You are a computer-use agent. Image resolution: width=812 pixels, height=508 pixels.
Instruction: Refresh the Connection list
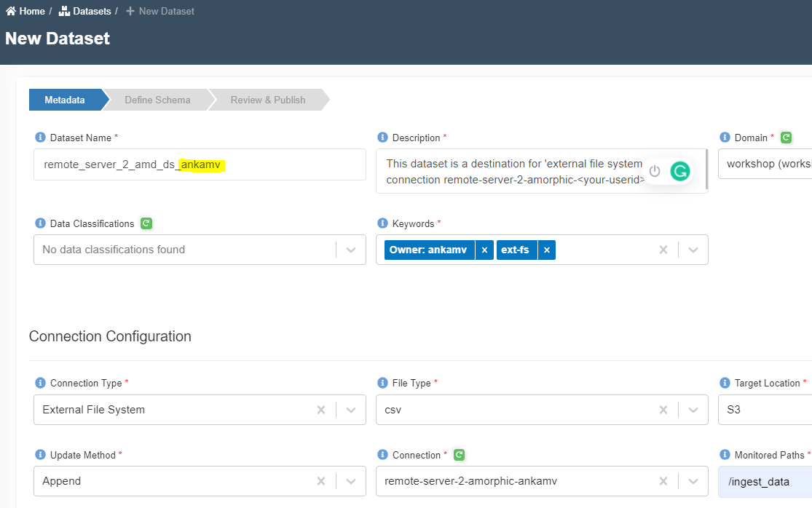pos(459,454)
